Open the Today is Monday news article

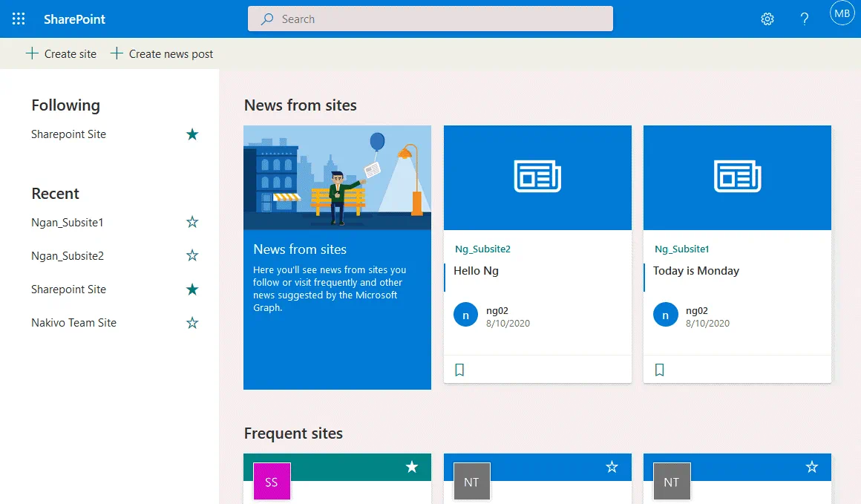(695, 271)
